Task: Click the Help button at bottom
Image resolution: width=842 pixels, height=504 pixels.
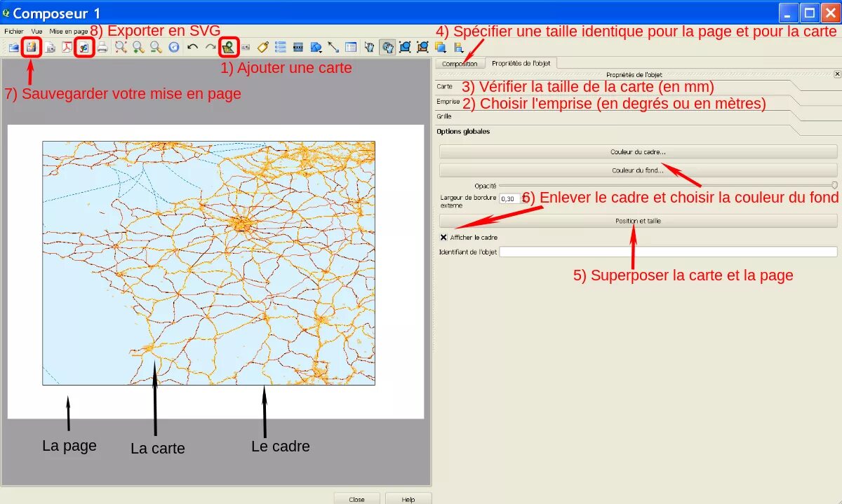Action: (x=408, y=499)
